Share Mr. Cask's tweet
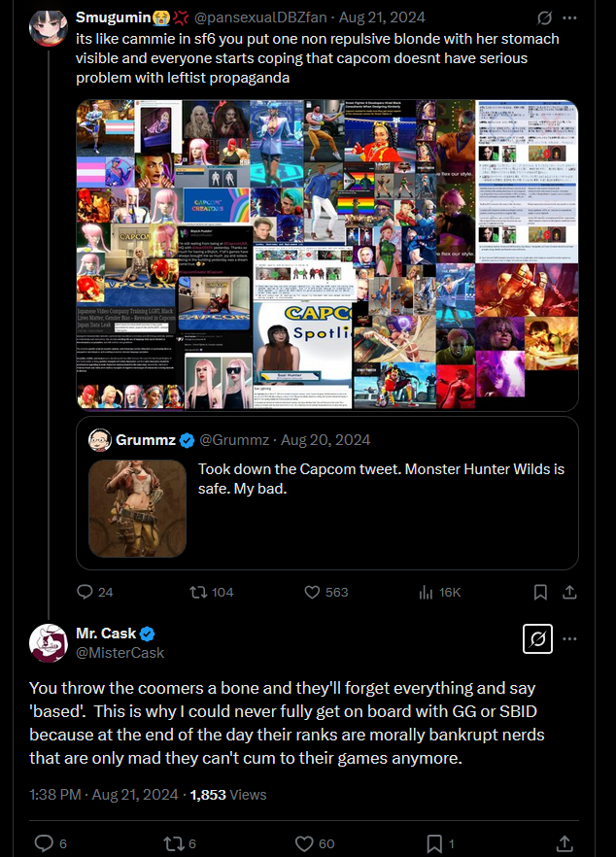Viewport: 616px width, 857px height. [565, 843]
